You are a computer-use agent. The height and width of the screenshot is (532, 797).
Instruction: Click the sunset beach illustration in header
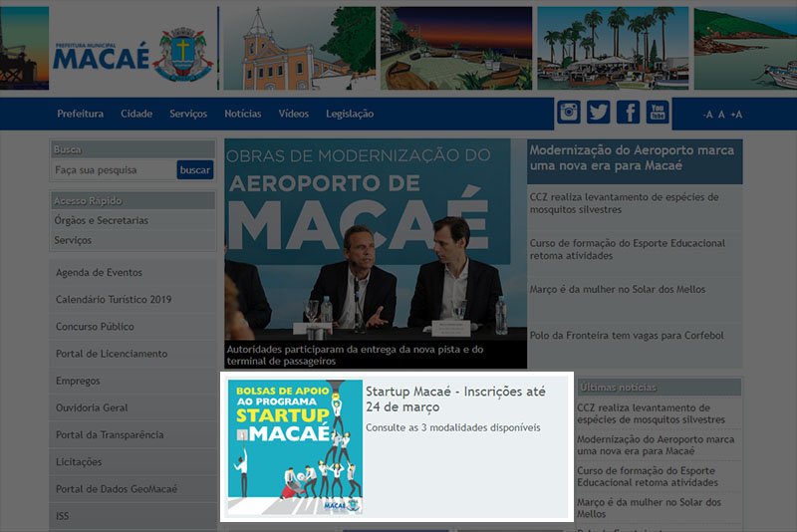click(456, 48)
